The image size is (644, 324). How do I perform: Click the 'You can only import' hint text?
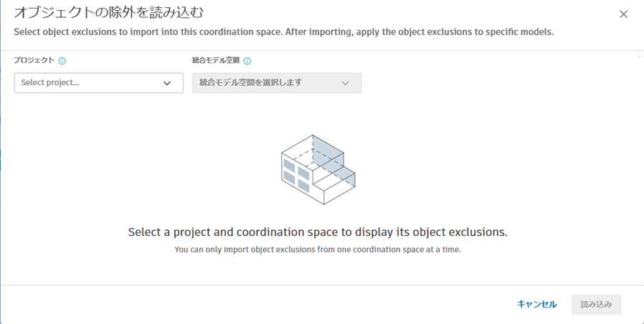point(318,249)
